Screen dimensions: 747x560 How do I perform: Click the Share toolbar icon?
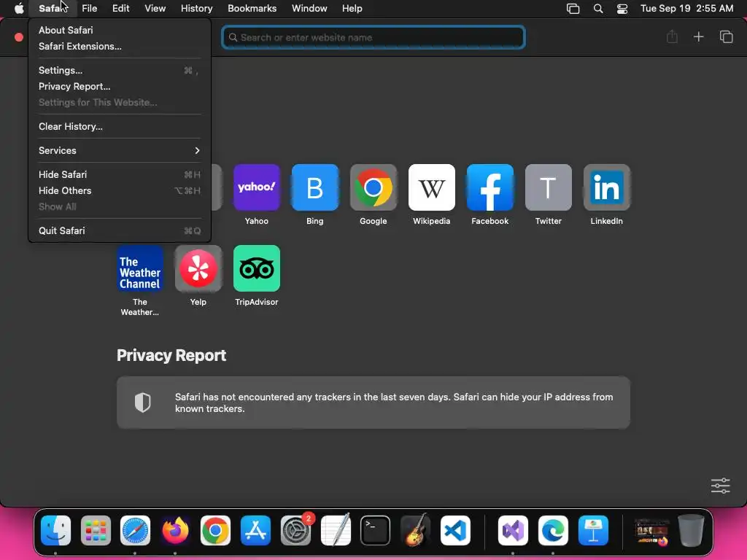tap(672, 36)
